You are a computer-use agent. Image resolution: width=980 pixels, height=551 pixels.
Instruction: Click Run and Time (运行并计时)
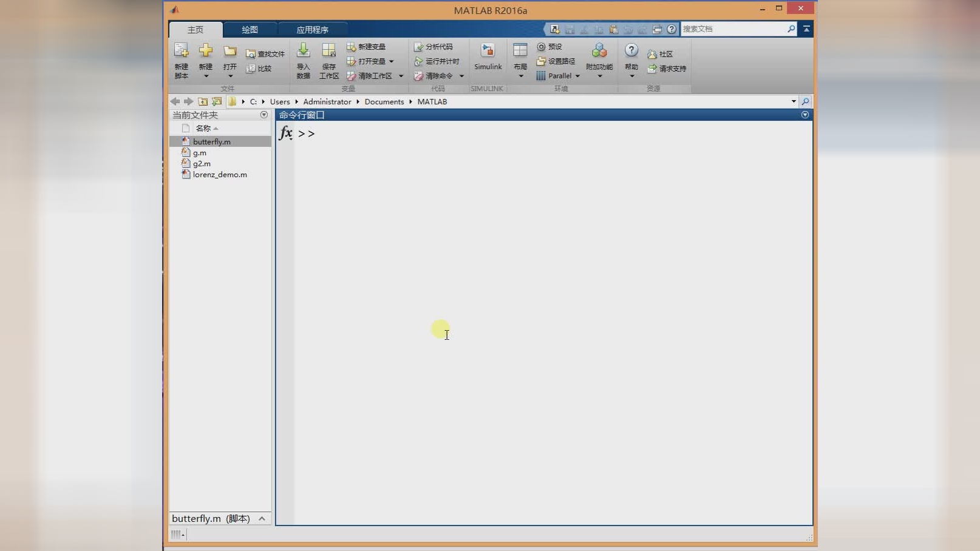(x=437, y=61)
